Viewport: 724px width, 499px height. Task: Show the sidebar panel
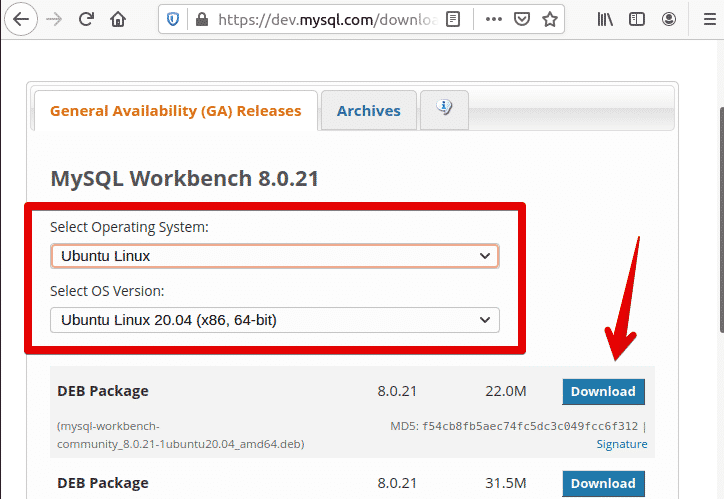(637, 19)
